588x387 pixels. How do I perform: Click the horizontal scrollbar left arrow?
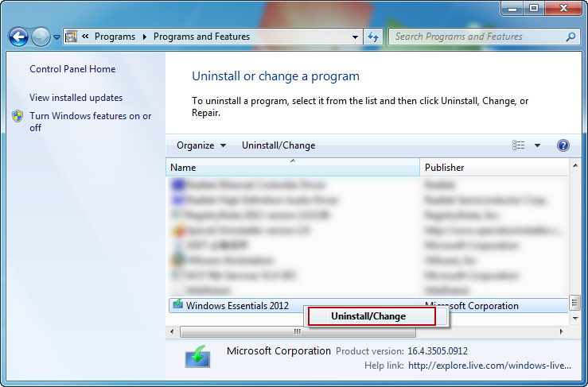[172, 331]
